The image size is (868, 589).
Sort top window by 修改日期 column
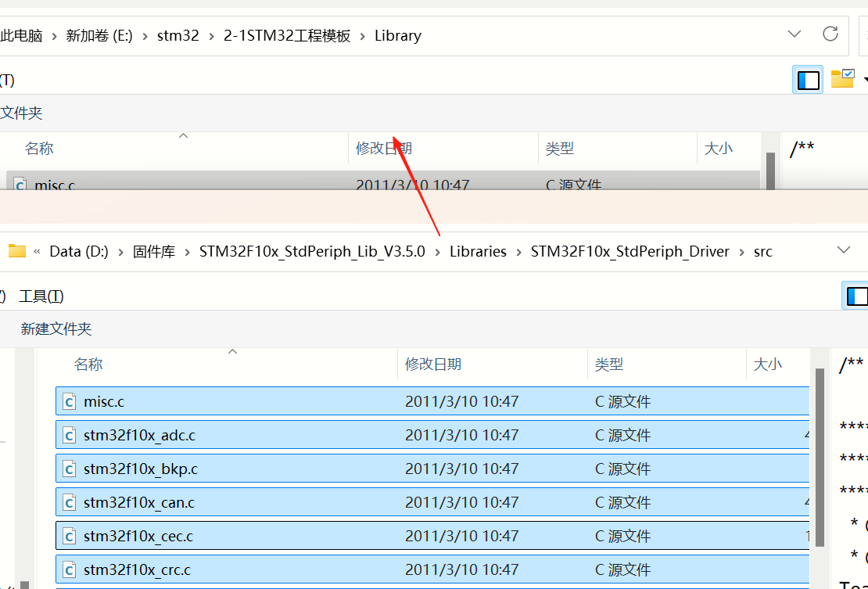384,149
